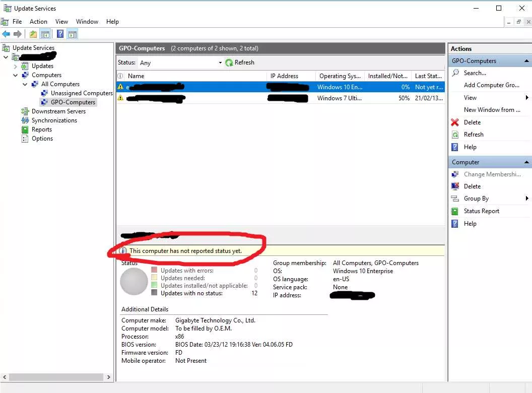Select All Computers in the tree
Image resolution: width=532 pixels, height=393 pixels.
pyautogui.click(x=60, y=84)
